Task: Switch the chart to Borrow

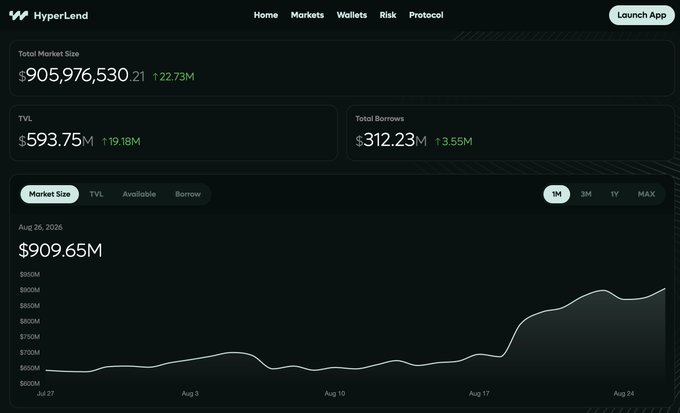Action: click(188, 194)
